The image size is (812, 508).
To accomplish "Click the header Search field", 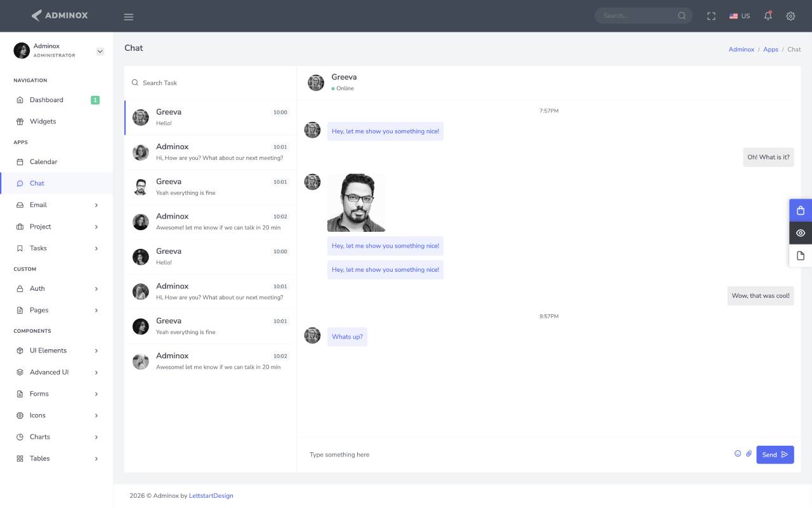I will [x=643, y=16].
